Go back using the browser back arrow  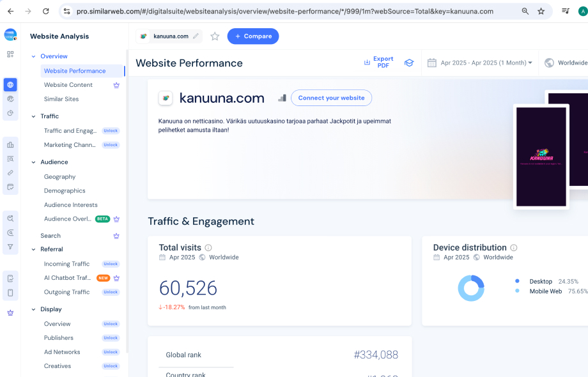pos(10,12)
